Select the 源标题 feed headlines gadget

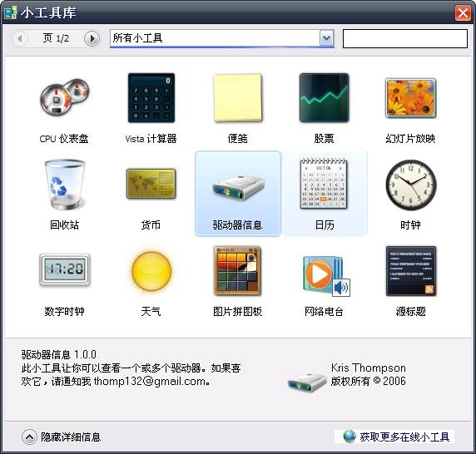tap(411, 271)
